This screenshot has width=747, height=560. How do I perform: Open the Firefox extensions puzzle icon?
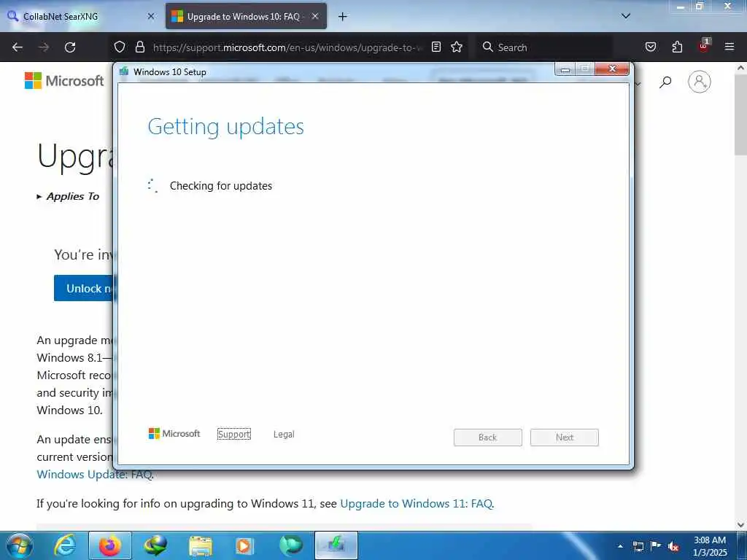click(677, 47)
